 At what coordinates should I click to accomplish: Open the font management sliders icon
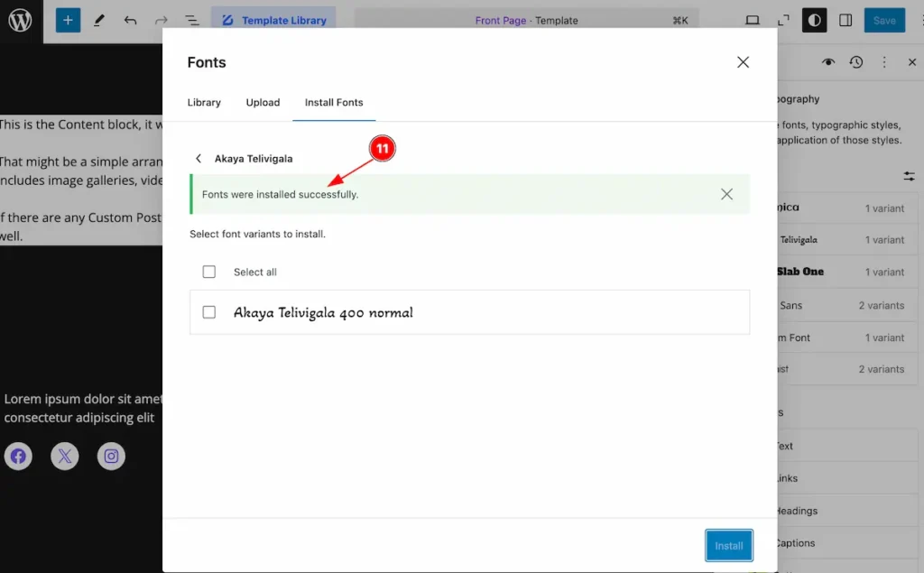pos(909,176)
